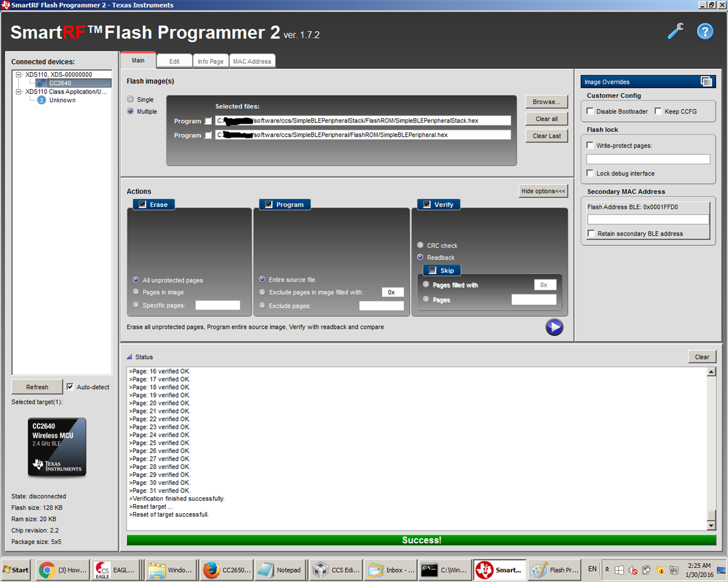The width and height of the screenshot is (728, 582).
Task: Toggle the Verify action checkbox
Action: pos(427,204)
